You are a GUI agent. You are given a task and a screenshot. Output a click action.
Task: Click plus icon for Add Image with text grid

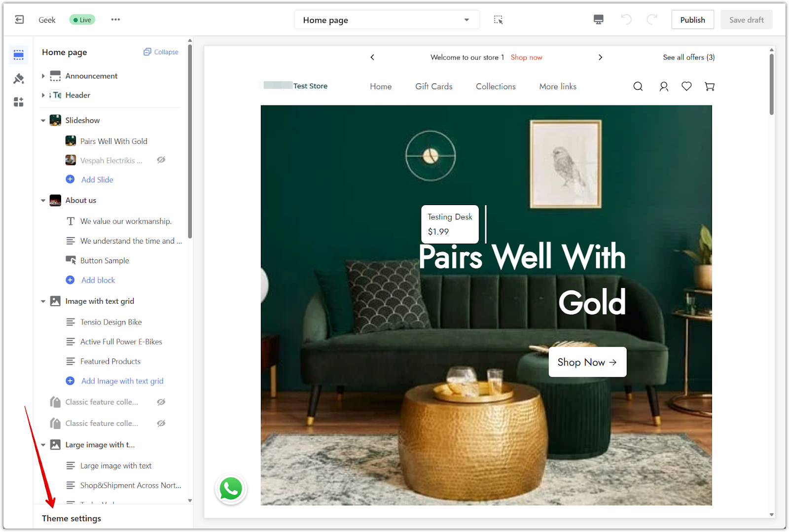[x=70, y=381]
